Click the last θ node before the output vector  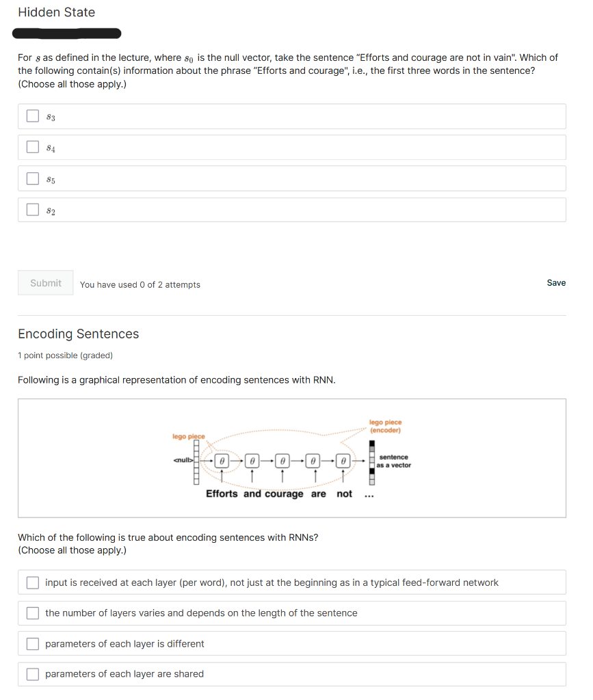point(343,461)
